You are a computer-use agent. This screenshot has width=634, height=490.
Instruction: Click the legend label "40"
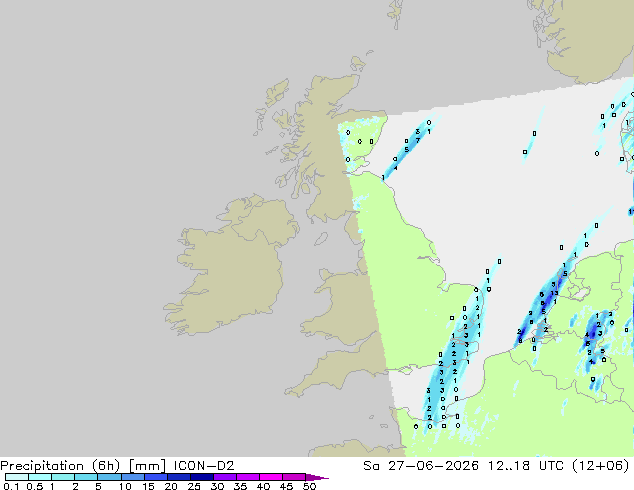click(x=263, y=486)
